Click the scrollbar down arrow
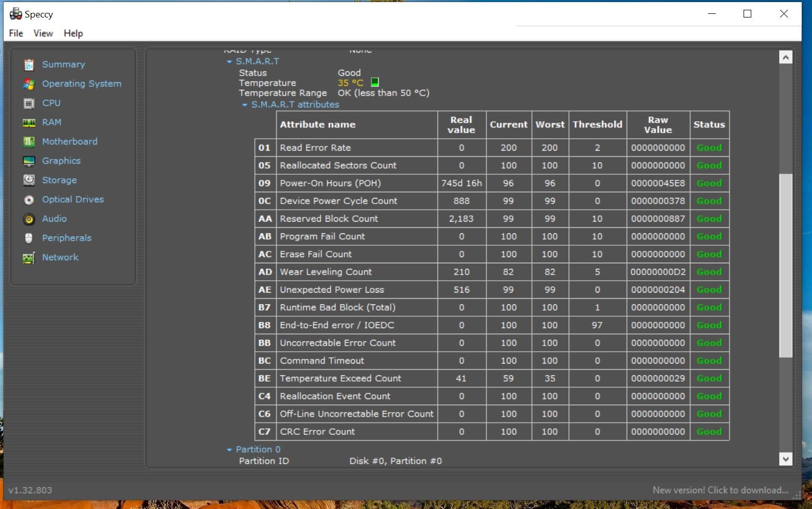This screenshot has height=509, width=812. pyautogui.click(x=786, y=459)
